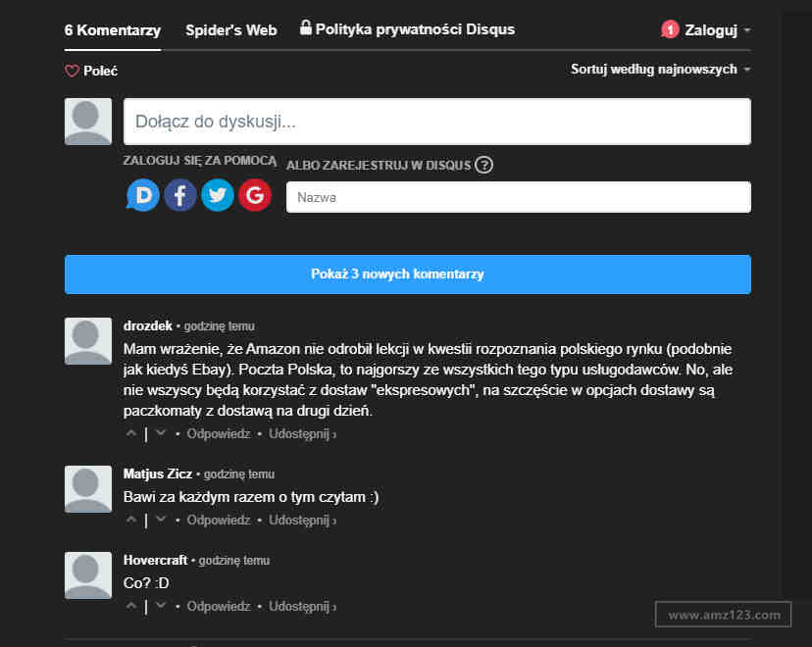The width and height of the screenshot is (812, 647).
Task: Open Hovercraft's username link
Action: coord(155,560)
